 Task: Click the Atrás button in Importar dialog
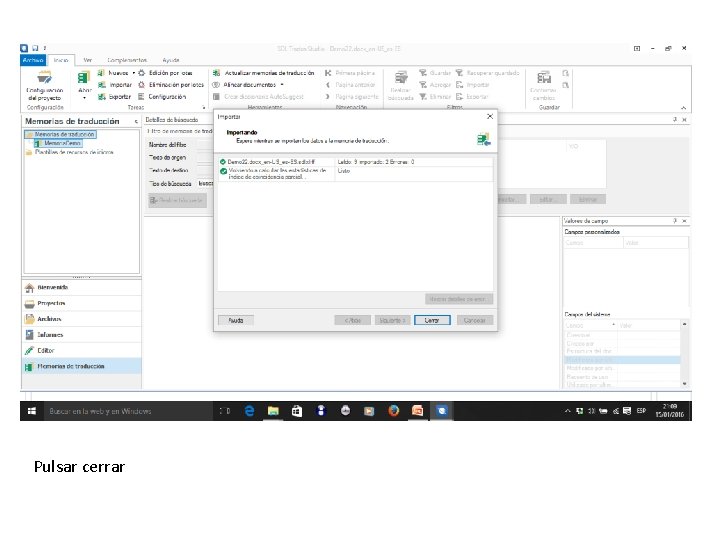[352, 320]
